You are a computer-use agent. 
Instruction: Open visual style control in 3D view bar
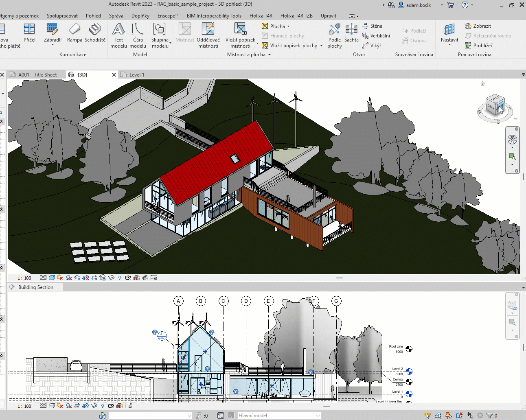(52, 278)
